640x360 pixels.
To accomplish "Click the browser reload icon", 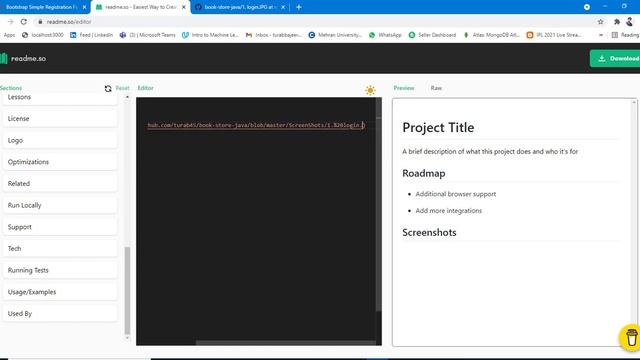I will 24,22.
